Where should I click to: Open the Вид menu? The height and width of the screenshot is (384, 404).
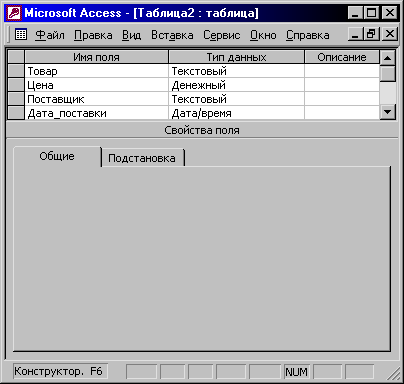131,35
